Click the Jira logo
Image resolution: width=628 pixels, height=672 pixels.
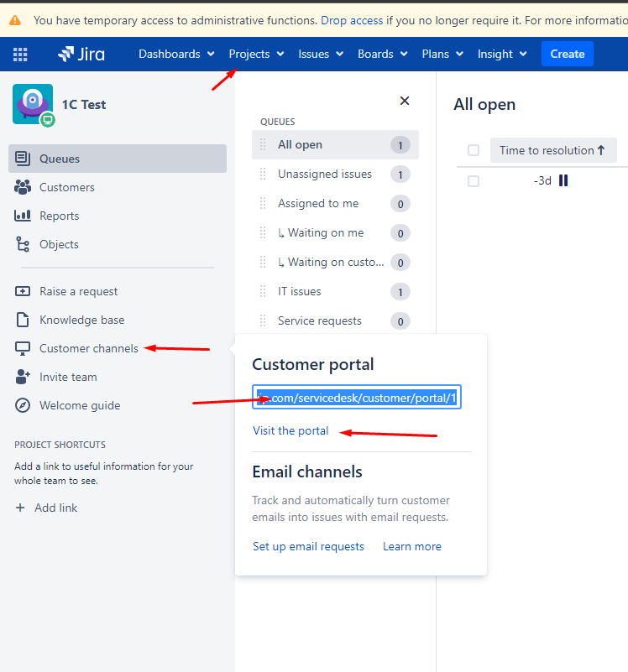(x=81, y=54)
